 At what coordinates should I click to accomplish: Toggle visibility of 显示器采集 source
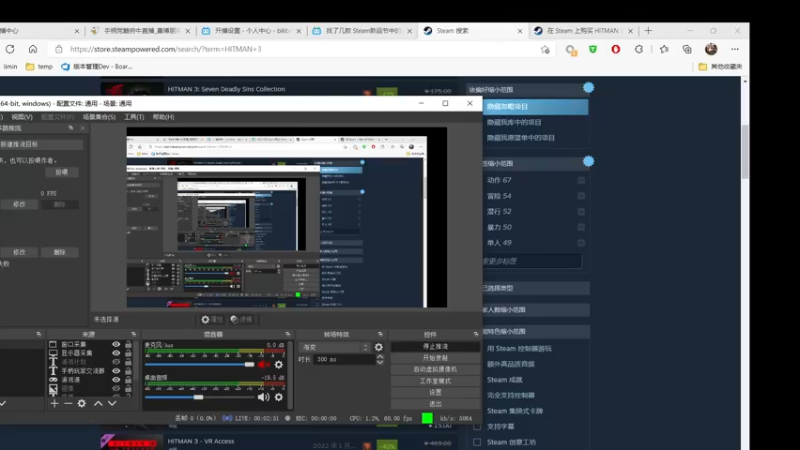pyautogui.click(x=116, y=353)
